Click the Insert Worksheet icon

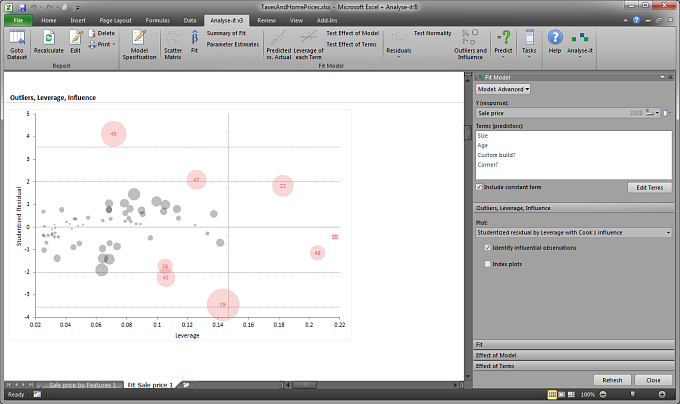[186, 385]
